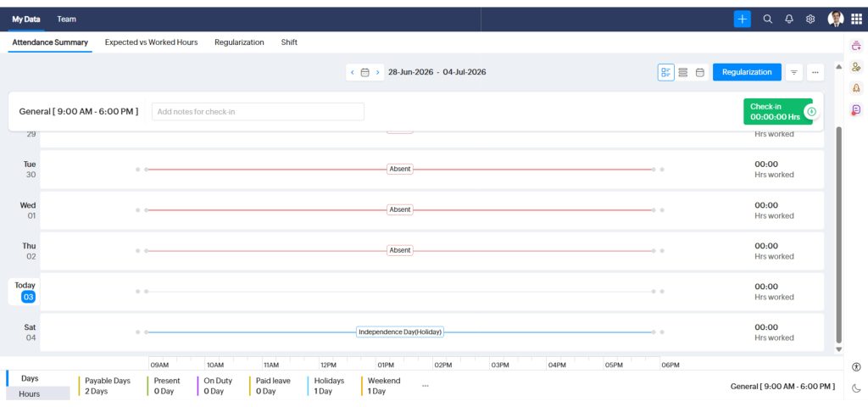Click the General shift label at bottom right
868x407 pixels.
(x=782, y=386)
